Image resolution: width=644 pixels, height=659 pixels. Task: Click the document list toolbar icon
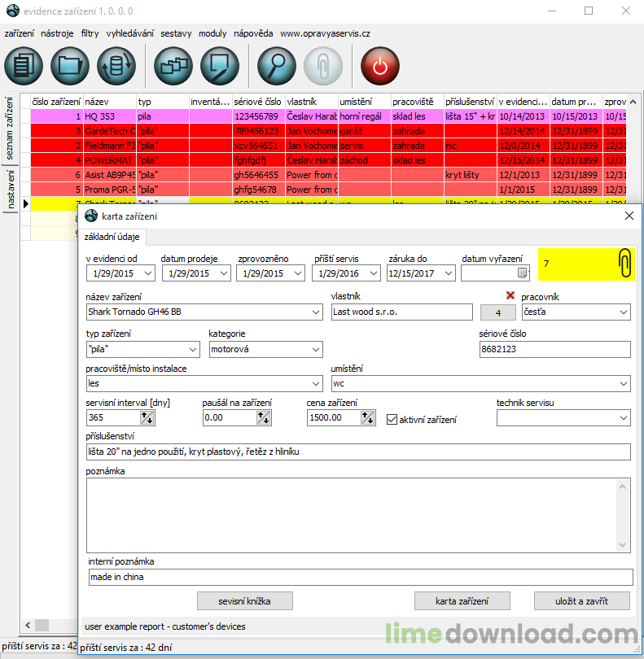click(x=24, y=66)
